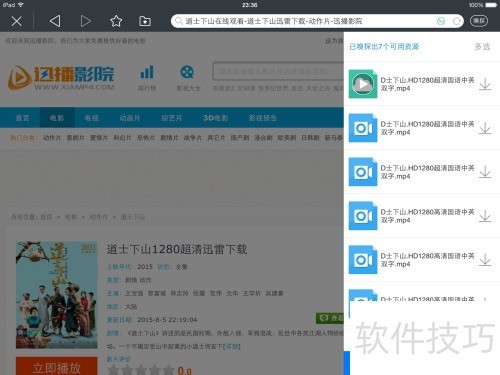Tap the green cloud play file icon
500x375 pixels.
pos(363,84)
